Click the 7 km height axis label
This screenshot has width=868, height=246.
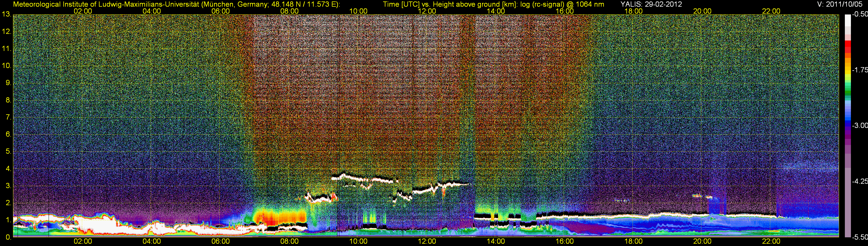click(8, 117)
